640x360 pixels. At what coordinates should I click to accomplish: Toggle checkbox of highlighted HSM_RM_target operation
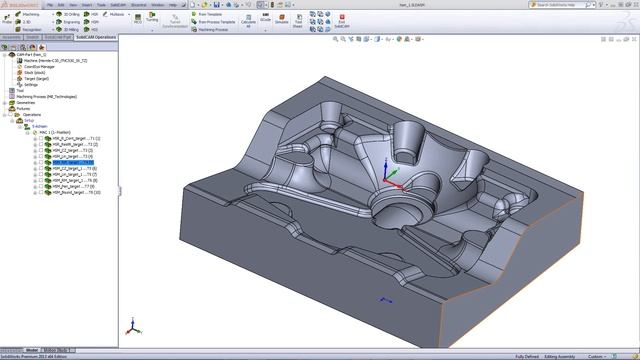41,162
